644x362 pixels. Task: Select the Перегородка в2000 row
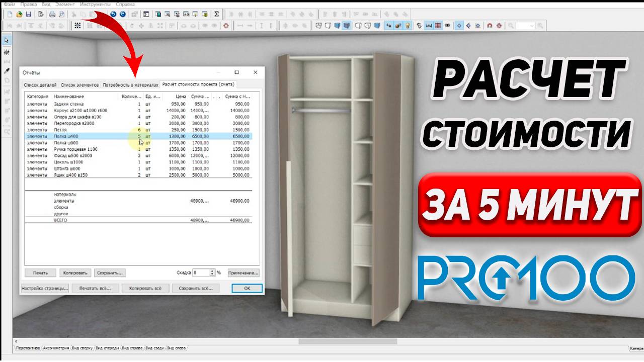[139, 123]
